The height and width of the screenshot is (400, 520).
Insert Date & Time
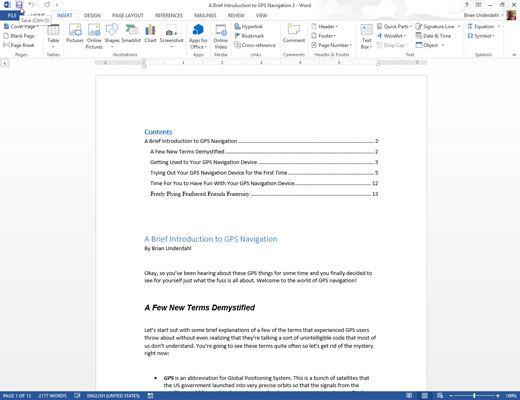tap(433, 36)
